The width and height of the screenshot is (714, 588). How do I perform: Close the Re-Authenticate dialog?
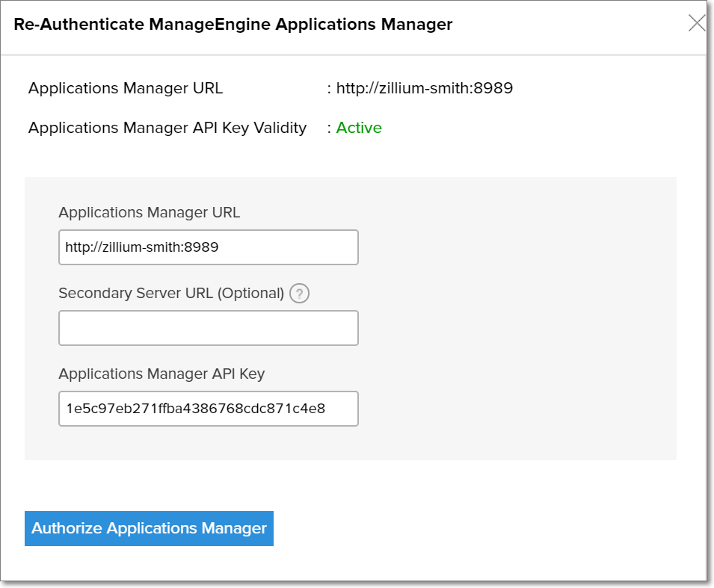[697, 22]
